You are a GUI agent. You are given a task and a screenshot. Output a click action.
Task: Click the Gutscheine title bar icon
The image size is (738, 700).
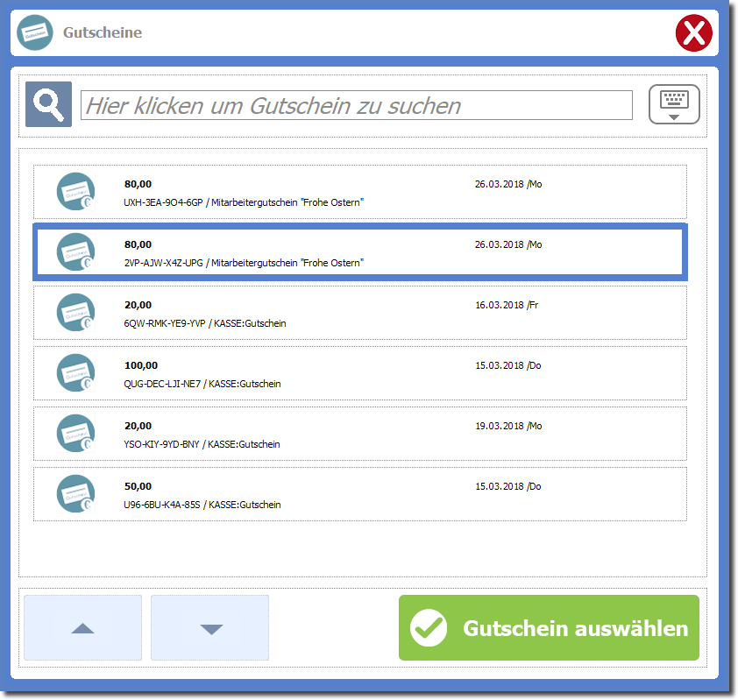click(x=35, y=33)
